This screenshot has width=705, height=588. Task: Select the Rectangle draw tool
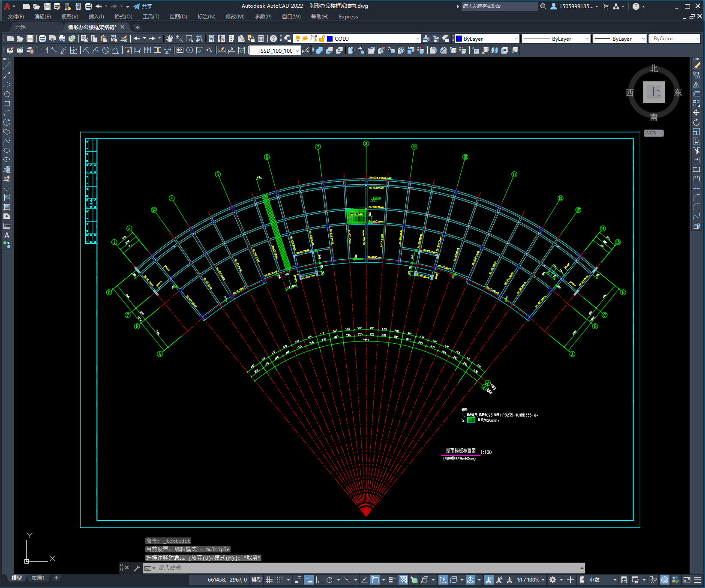(7, 103)
